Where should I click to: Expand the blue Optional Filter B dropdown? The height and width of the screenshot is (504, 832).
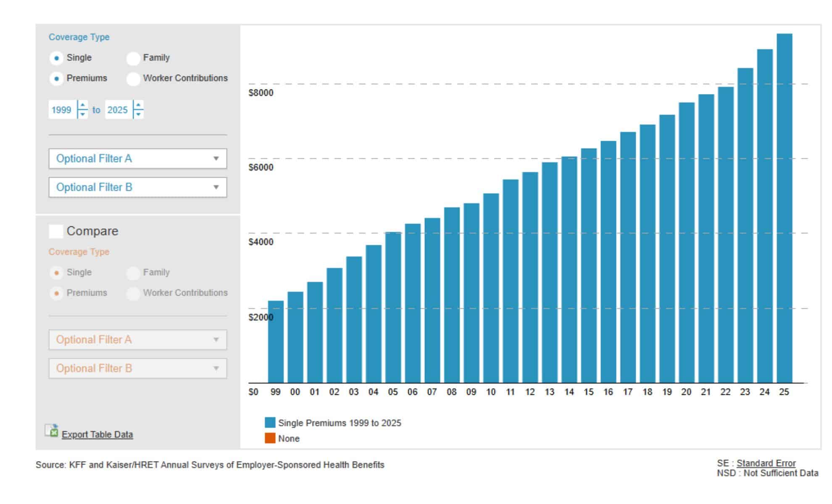[138, 187]
